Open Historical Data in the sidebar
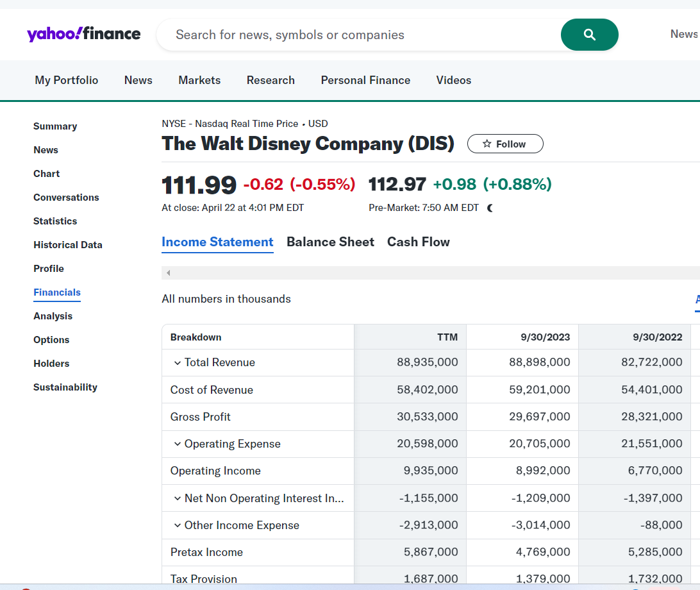This screenshot has width=700, height=590. 68,245
